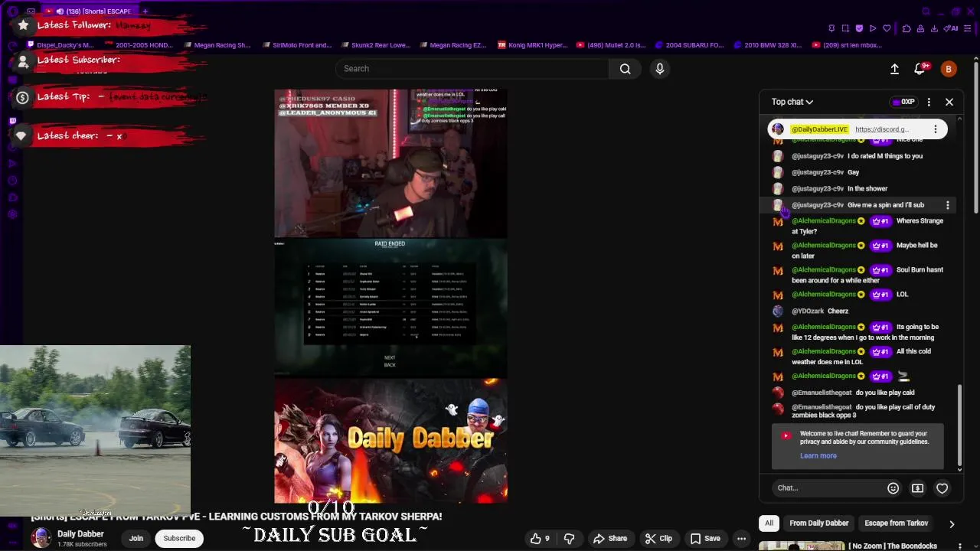The width and height of the screenshot is (980, 551).
Task: Open more actions ellipsis under video
Action: pos(741,539)
